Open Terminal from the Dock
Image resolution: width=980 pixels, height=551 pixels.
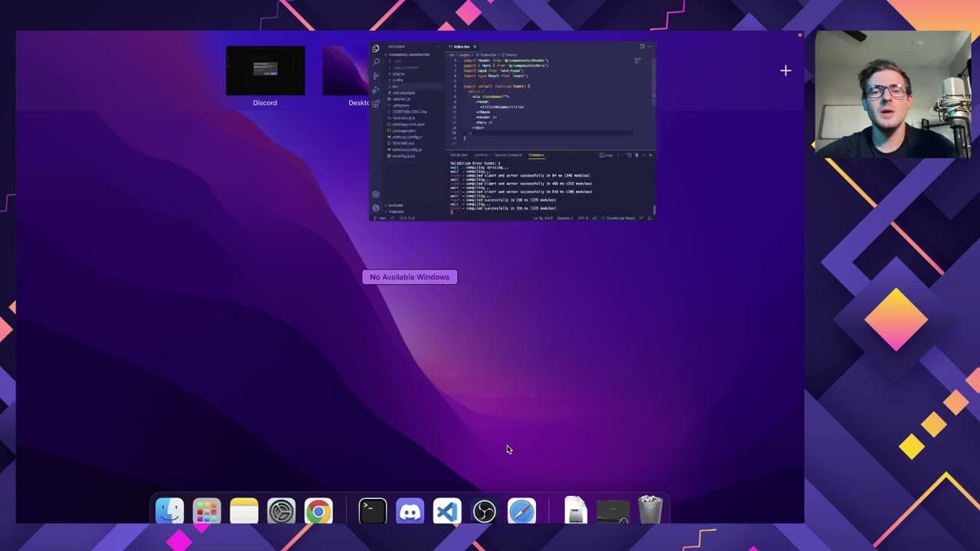coord(373,511)
